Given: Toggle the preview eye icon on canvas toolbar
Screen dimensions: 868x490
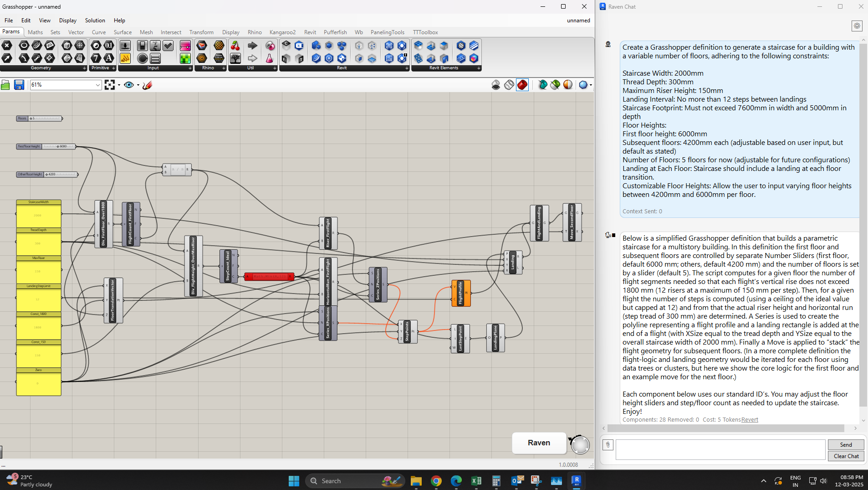Looking at the screenshot, I should [x=129, y=85].
